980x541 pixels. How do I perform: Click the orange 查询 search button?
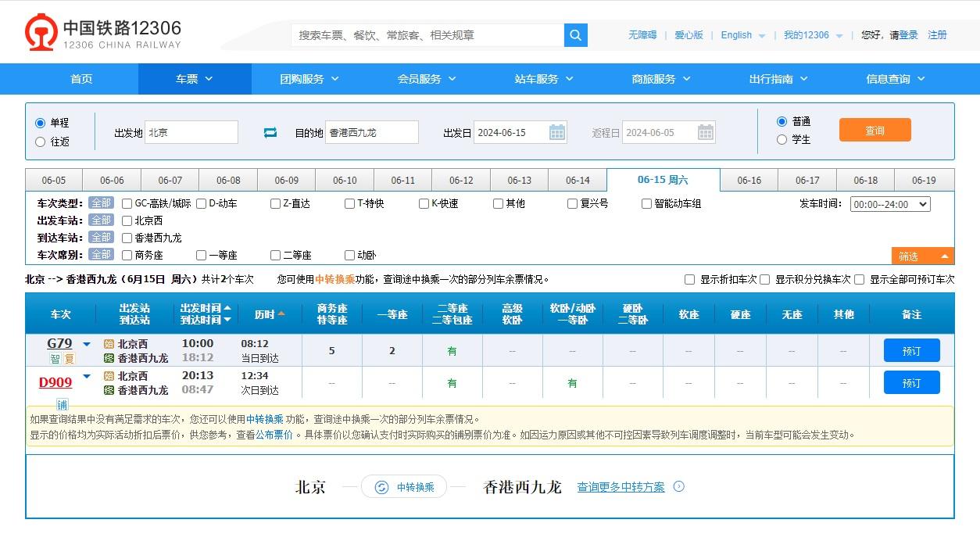click(874, 130)
